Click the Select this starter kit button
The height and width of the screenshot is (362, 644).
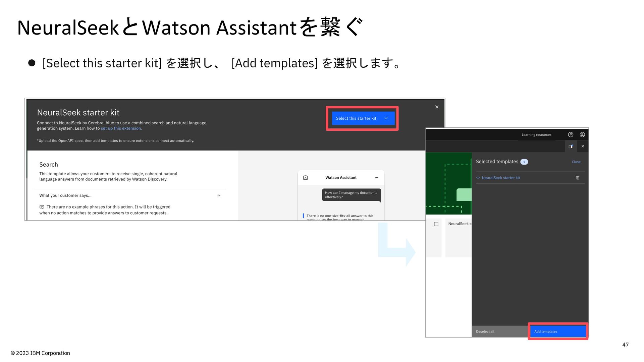[x=363, y=118]
